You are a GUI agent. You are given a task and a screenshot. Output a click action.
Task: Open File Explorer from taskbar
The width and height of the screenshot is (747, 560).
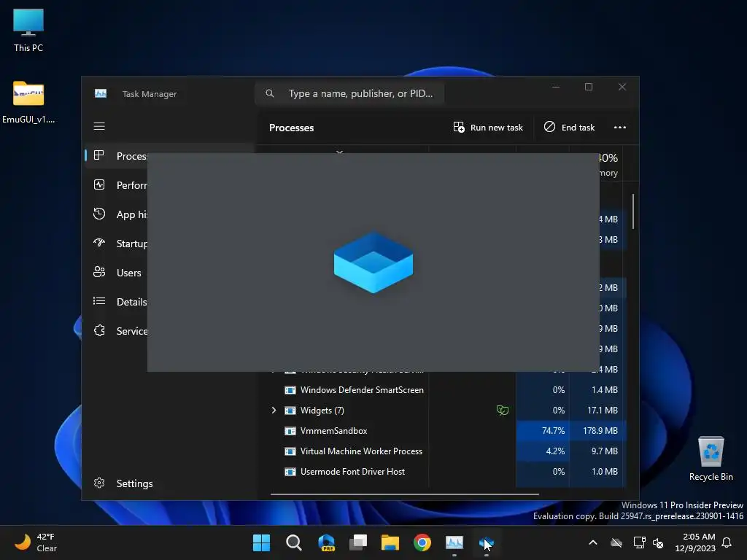(x=390, y=542)
